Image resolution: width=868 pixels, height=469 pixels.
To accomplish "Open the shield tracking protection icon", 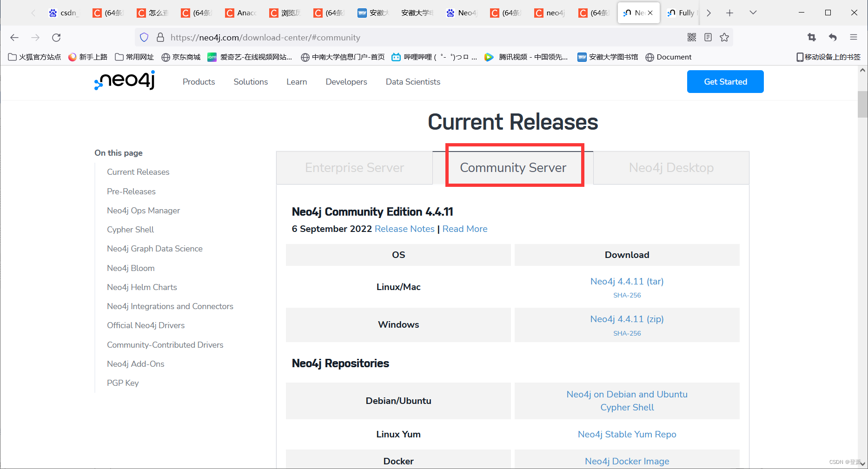I will pos(144,38).
